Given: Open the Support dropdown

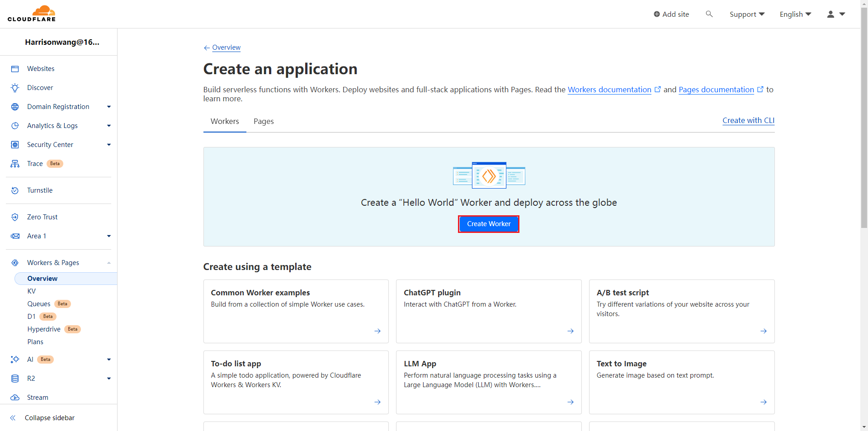Looking at the screenshot, I should click(x=747, y=14).
